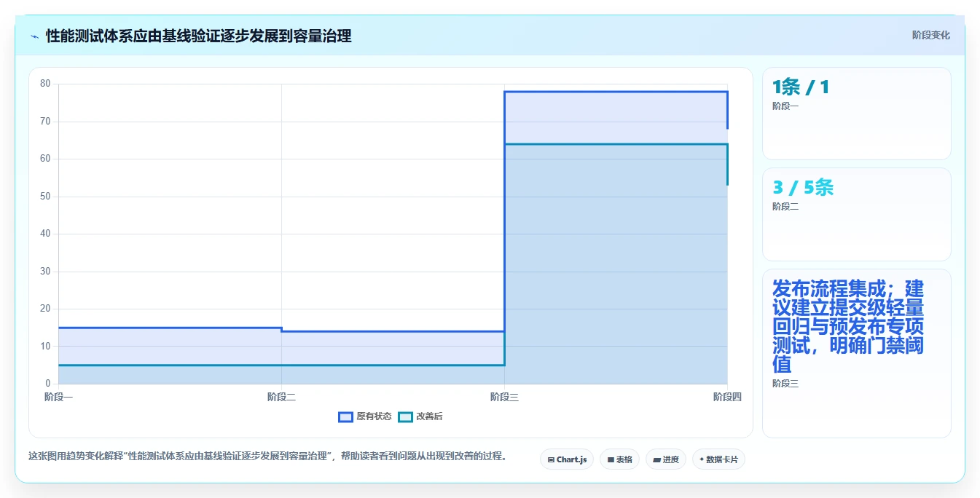Click the 40 y-axis value
This screenshot has height=498, width=980.
pos(45,234)
